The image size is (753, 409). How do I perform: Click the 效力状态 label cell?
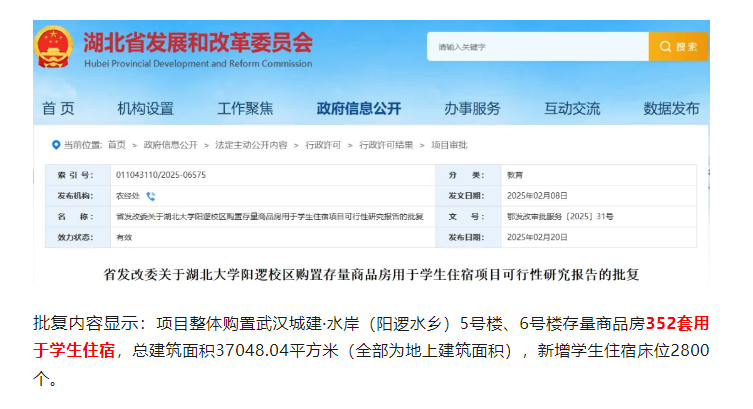(78, 237)
